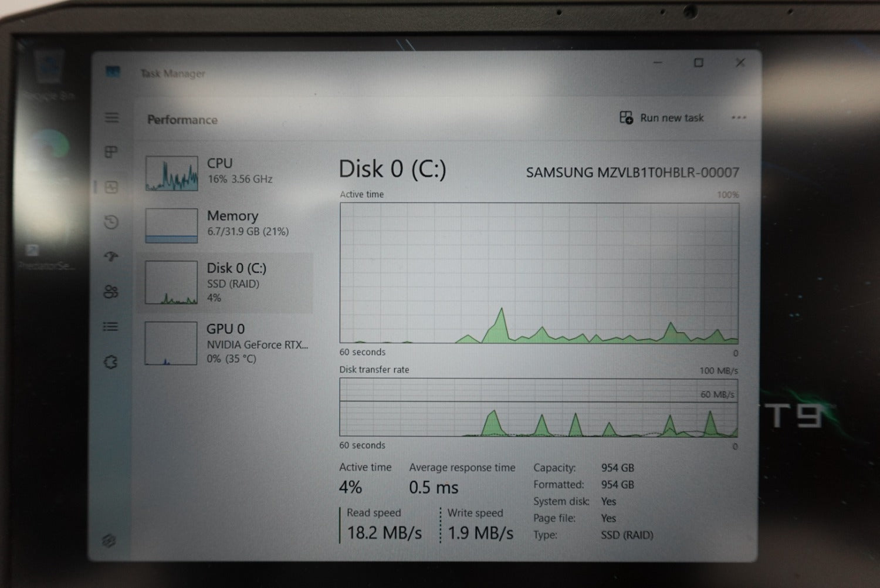This screenshot has width=880, height=588.
Task: Click the Disk transfer rate graph
Action: point(539,407)
